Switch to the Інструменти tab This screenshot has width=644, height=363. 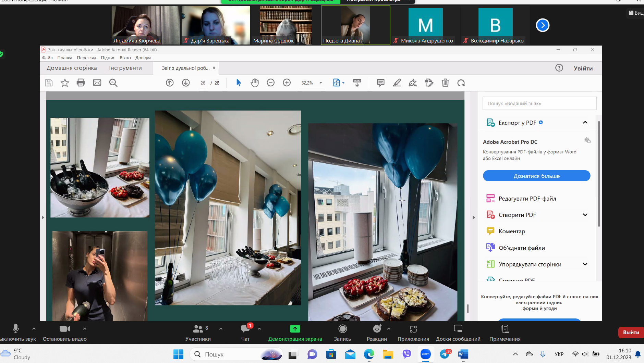(x=125, y=68)
